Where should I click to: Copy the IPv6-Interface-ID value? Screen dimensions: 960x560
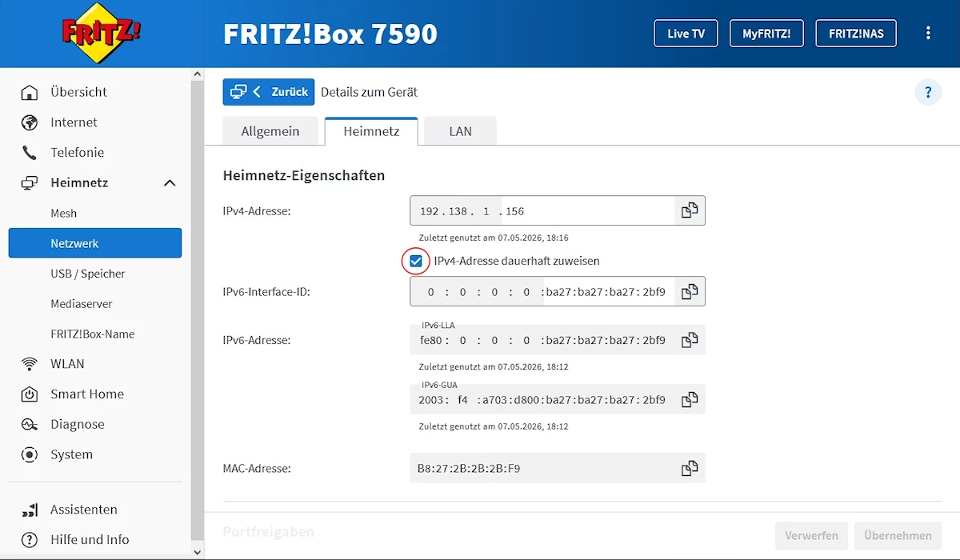pos(690,292)
